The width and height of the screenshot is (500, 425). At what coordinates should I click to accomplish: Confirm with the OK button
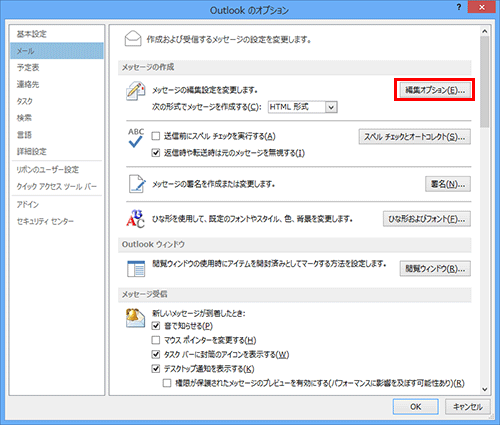tap(415, 407)
